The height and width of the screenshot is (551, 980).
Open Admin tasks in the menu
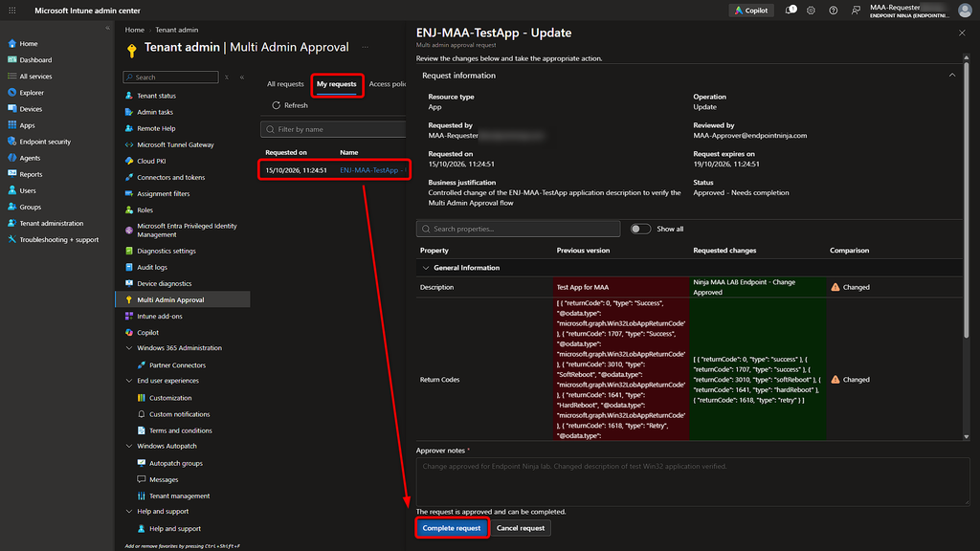click(155, 112)
